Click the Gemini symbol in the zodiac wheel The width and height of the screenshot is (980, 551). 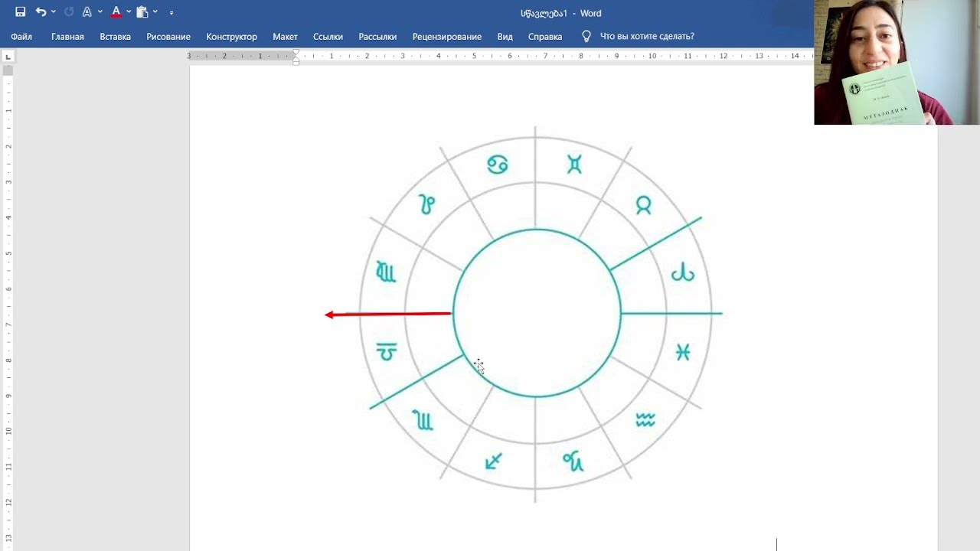574,164
